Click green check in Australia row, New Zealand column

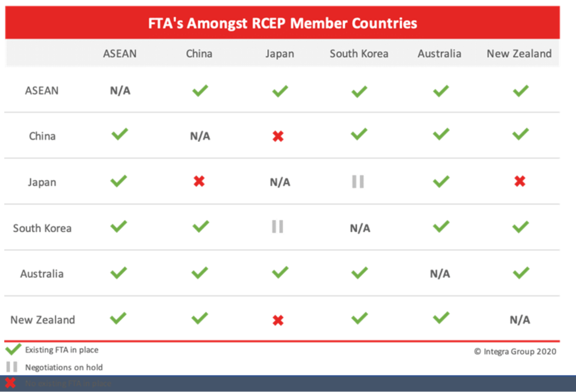tap(521, 273)
